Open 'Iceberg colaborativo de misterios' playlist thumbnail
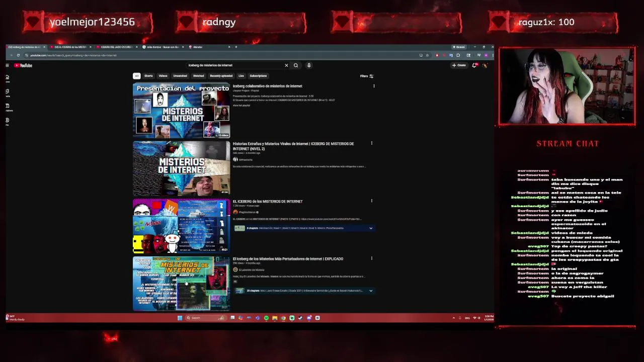The width and height of the screenshot is (644, 362). (x=181, y=111)
